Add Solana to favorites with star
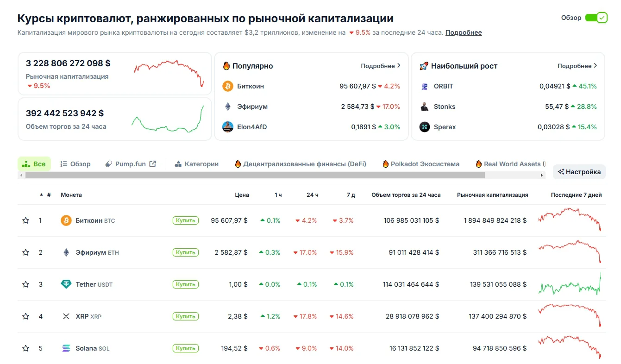 coord(26,348)
